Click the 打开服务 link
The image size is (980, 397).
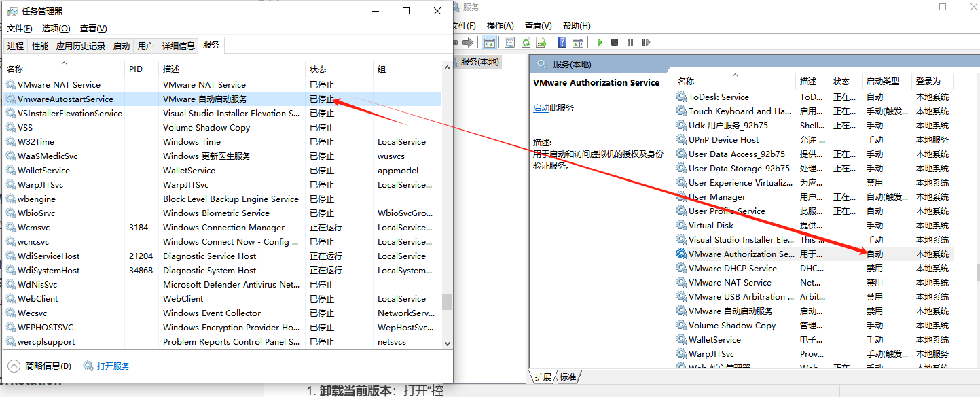click(x=113, y=366)
